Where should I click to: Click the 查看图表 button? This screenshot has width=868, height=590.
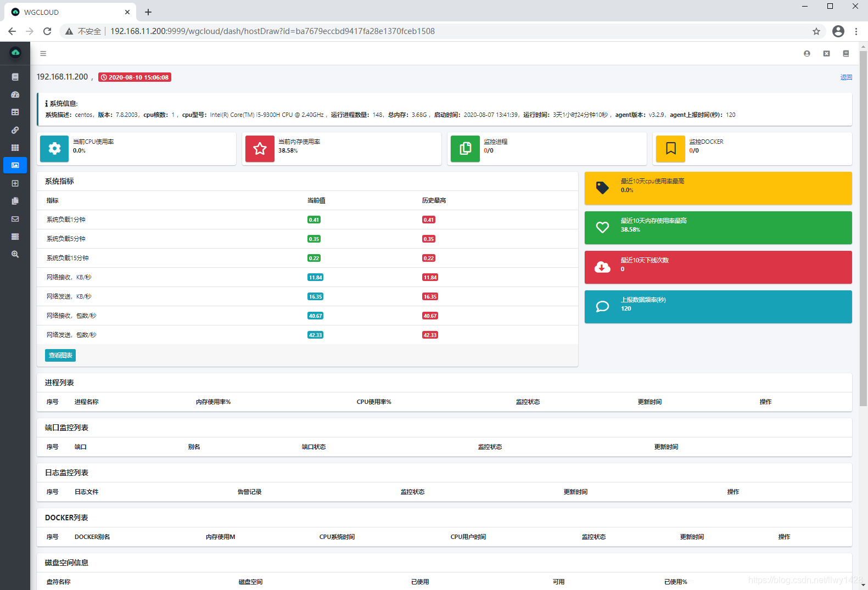pos(60,355)
